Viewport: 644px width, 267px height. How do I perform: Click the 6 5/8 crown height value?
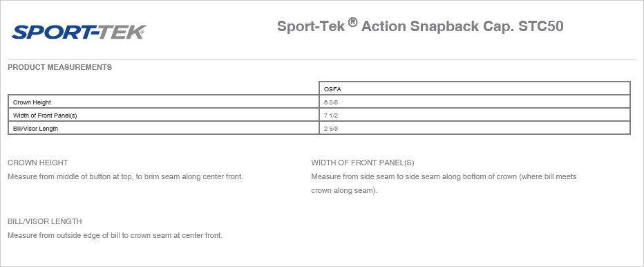[331, 102]
